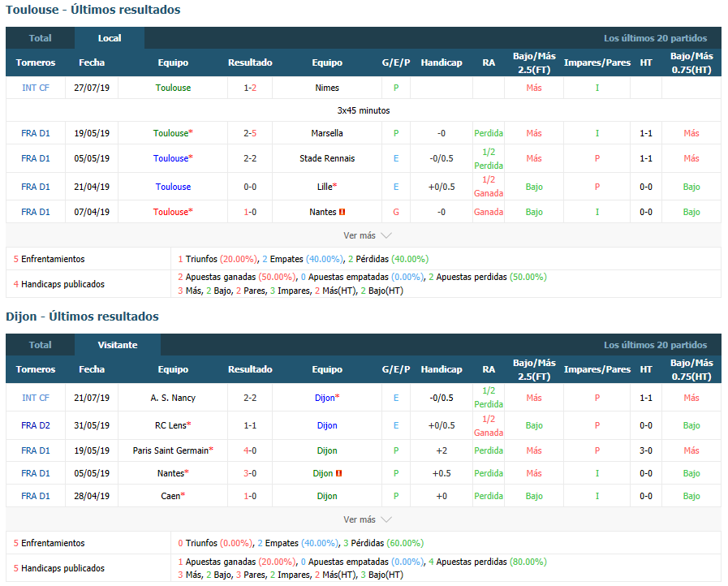Open FRA D1 link on 05/05/19 Toulouse row

coord(35,158)
